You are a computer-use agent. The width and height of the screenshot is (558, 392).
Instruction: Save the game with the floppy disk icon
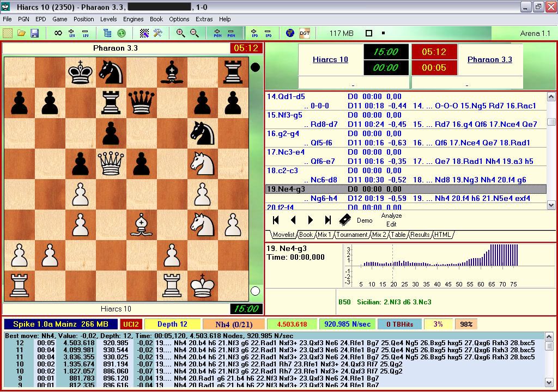pos(34,33)
